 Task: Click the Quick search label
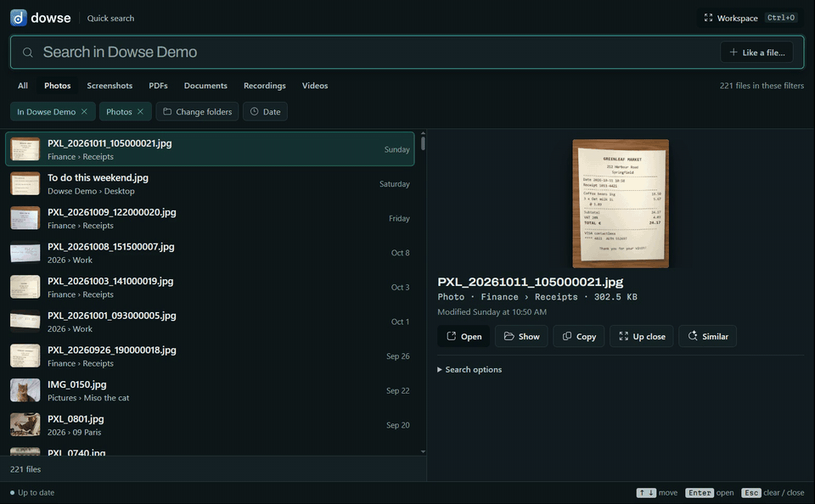coord(110,18)
